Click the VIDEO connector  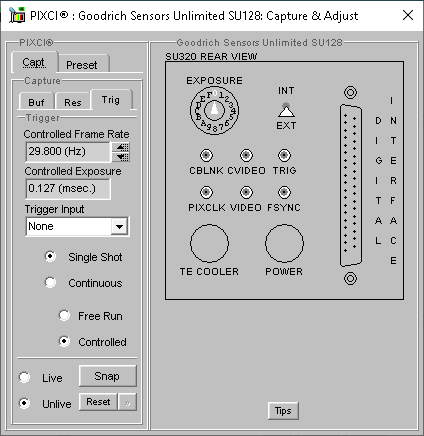point(246,192)
